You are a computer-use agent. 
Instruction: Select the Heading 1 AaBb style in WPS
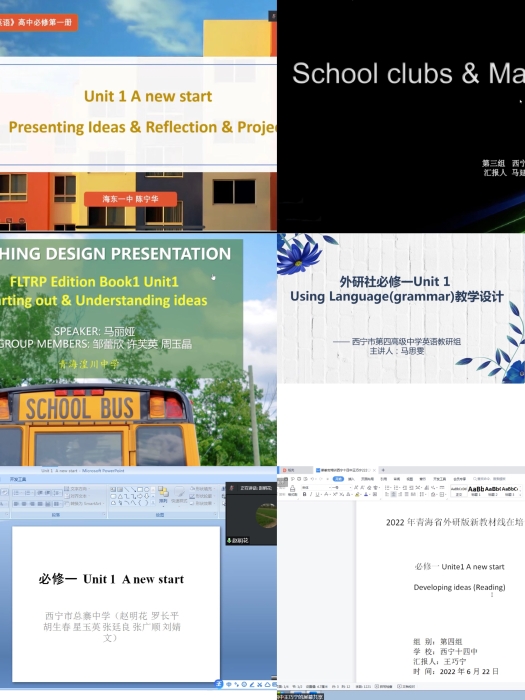click(x=476, y=491)
